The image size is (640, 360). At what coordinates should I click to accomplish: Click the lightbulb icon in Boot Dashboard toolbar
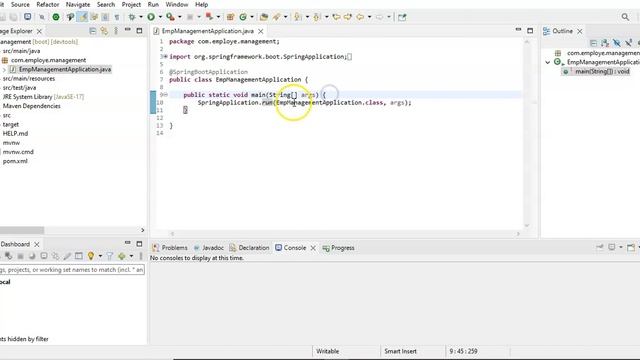click(91, 256)
